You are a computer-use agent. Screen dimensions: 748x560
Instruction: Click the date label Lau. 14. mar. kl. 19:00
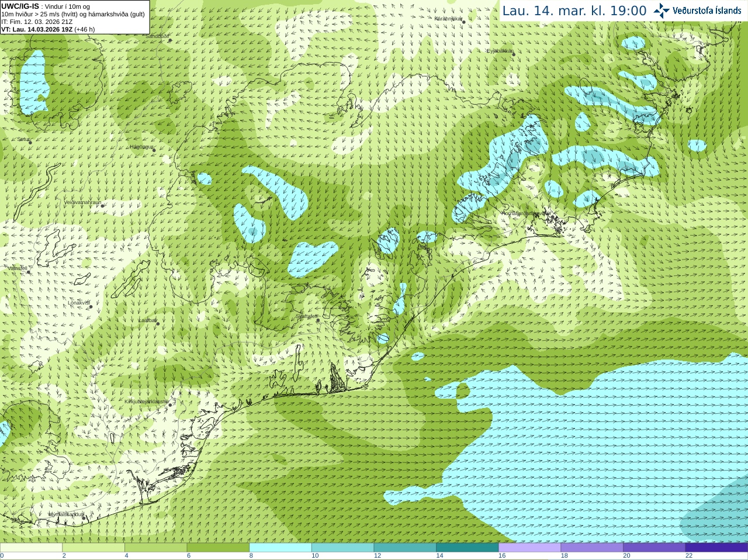click(x=574, y=11)
